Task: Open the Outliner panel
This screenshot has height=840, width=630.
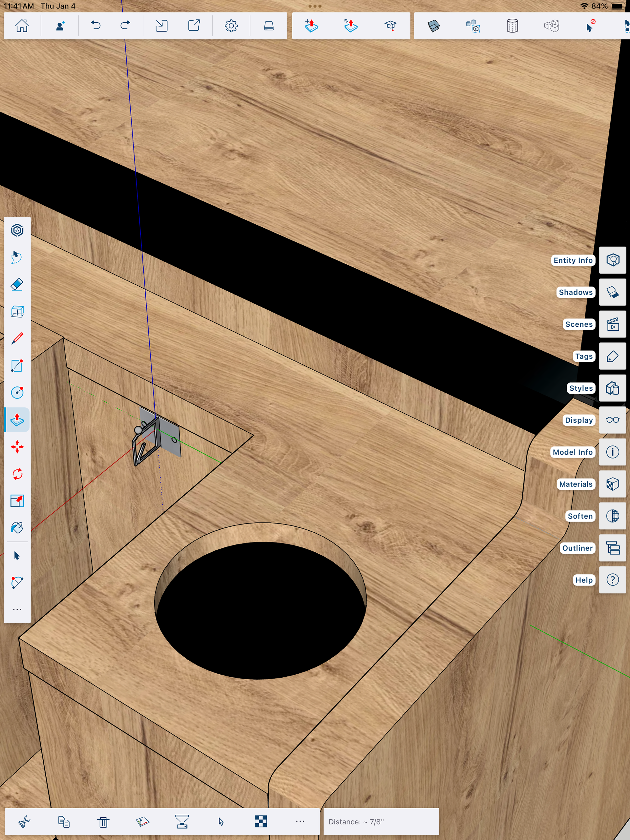Action: [x=612, y=548]
